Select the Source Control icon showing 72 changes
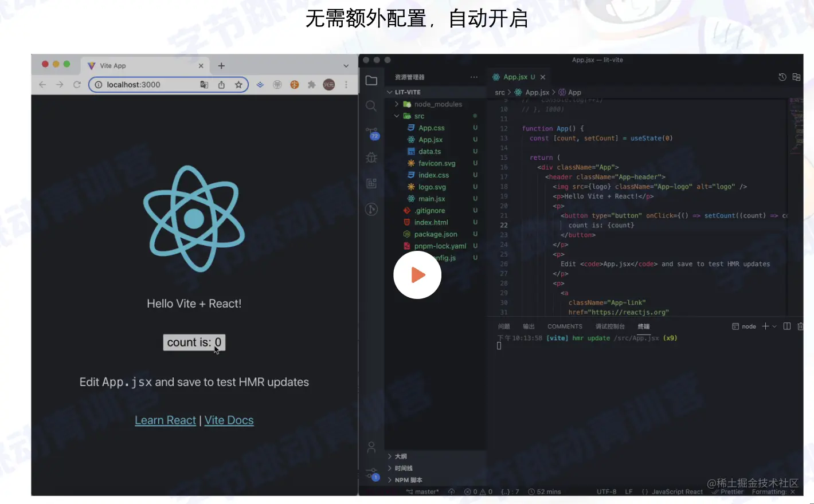This screenshot has width=814, height=504. tap(371, 131)
